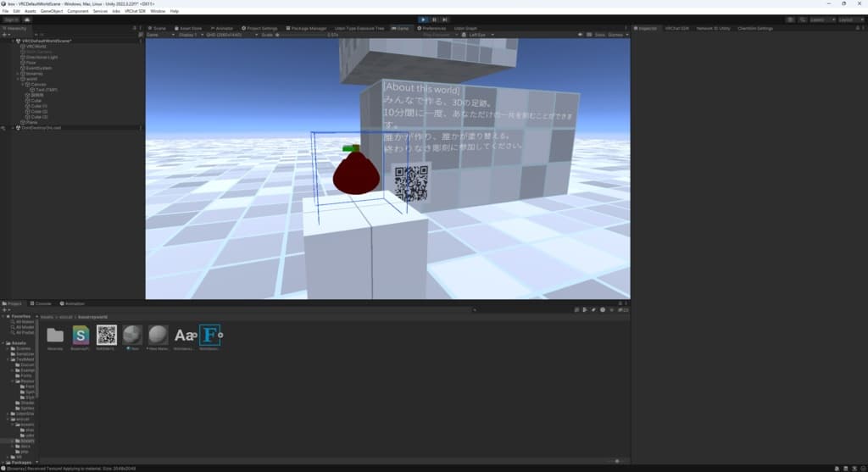The image size is (868, 472).
Task: Click the Sign in button
Action: point(11,19)
